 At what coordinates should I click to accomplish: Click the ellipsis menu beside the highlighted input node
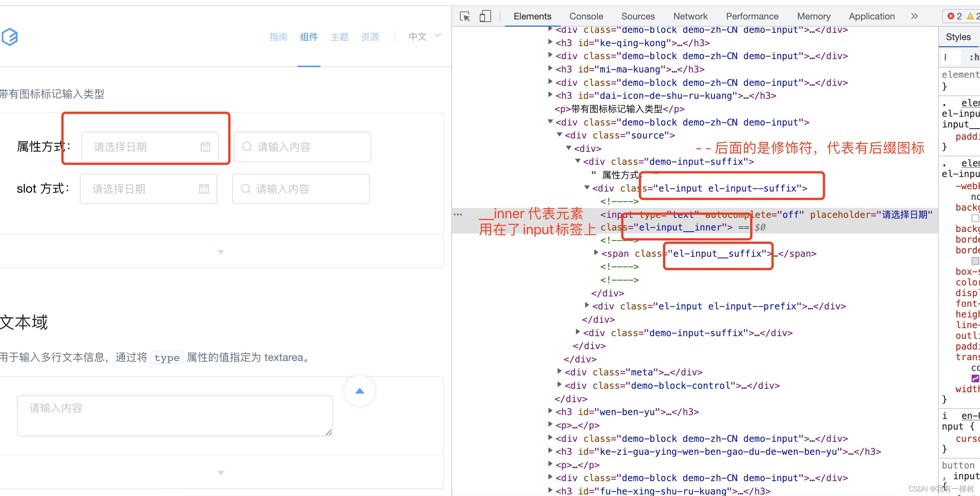point(458,214)
